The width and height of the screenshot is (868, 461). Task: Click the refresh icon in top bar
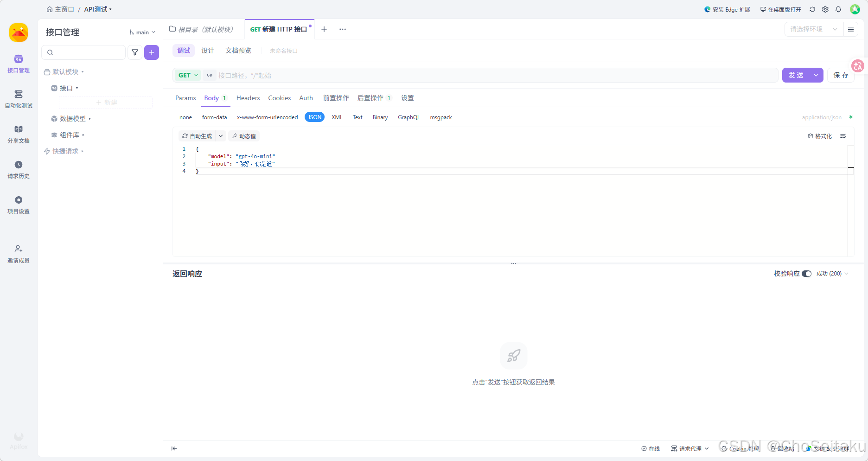812,9
